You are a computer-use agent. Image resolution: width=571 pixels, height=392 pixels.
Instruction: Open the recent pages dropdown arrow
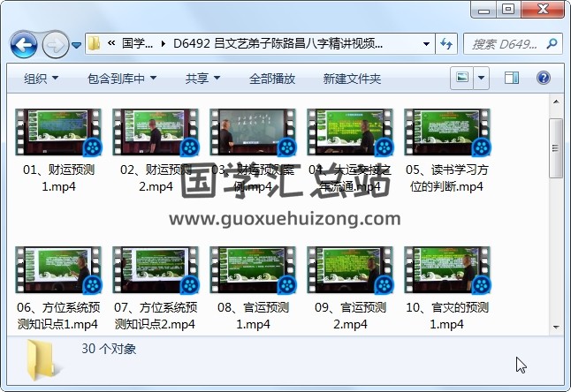pyautogui.click(x=76, y=44)
